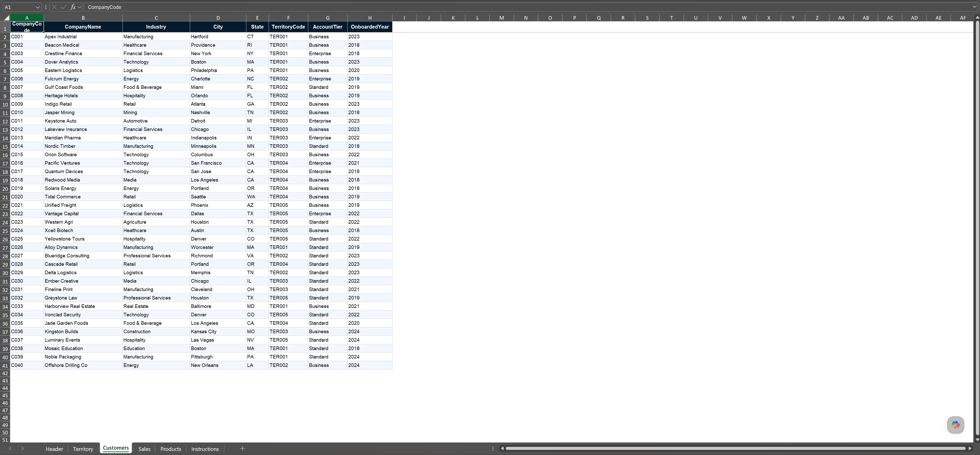Viewport: 980px width, 455px height.
Task: Select cell containing Blueridge Consulting
Action: coord(83,256)
